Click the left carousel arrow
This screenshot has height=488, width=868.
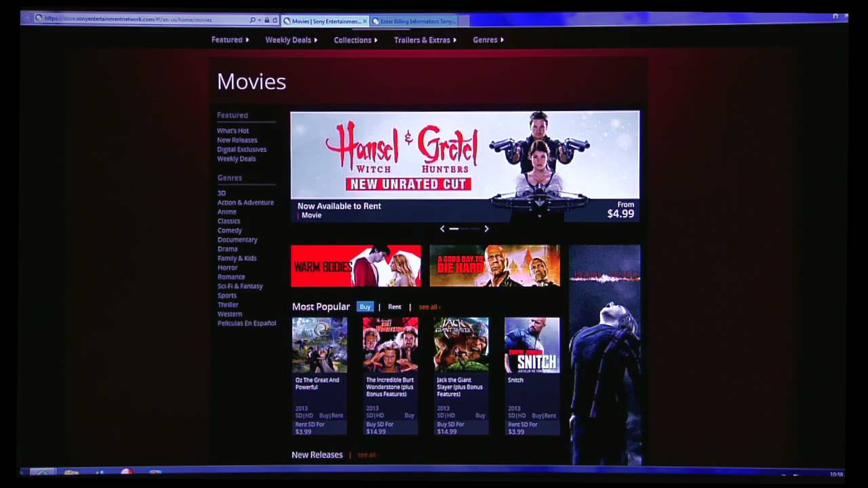(x=442, y=229)
